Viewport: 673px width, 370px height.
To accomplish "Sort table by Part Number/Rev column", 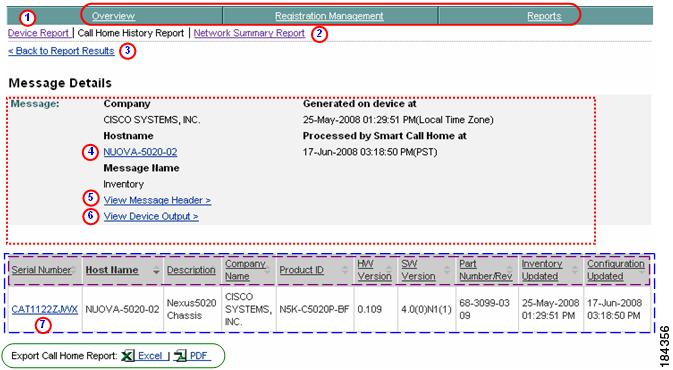I will point(485,270).
